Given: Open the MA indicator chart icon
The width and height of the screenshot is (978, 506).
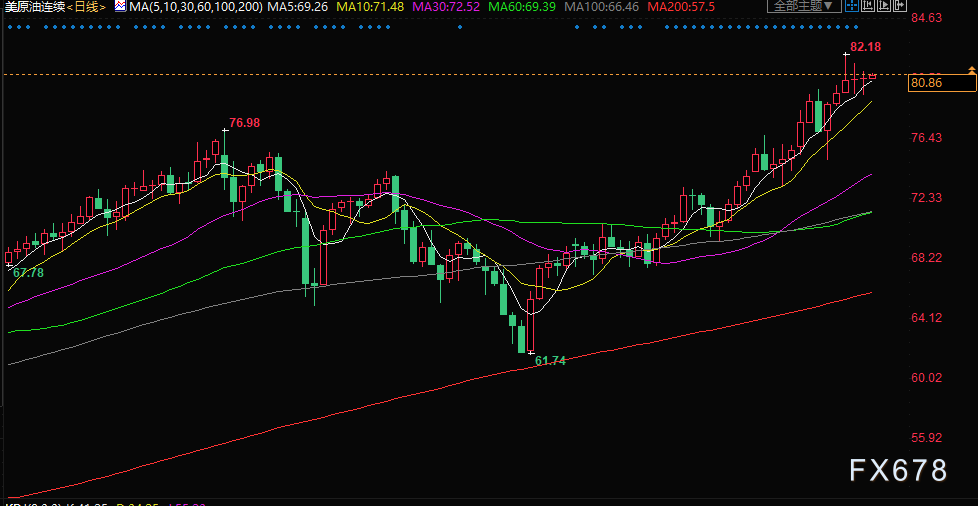Looking at the screenshot, I should pos(120,7).
